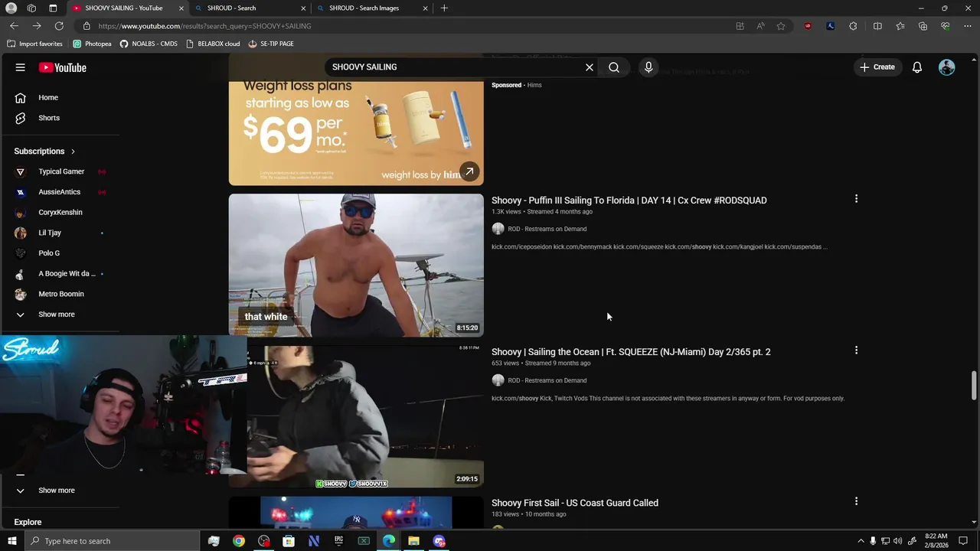Open Photopea bookmark
Viewport: 980px width, 551px height.
92,44
